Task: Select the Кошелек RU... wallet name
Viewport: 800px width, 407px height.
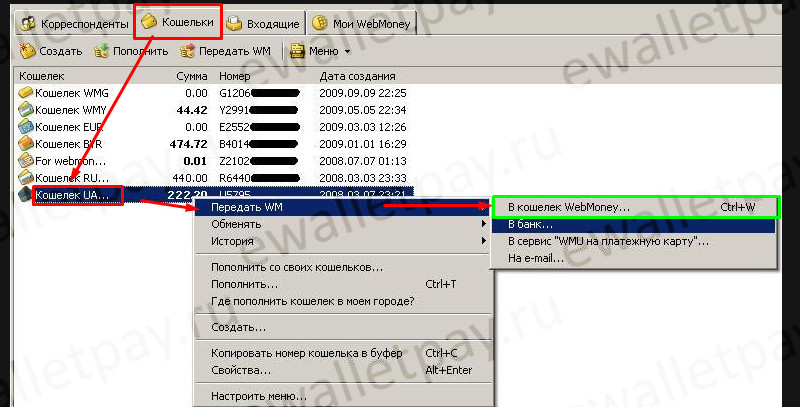Action: [x=72, y=177]
